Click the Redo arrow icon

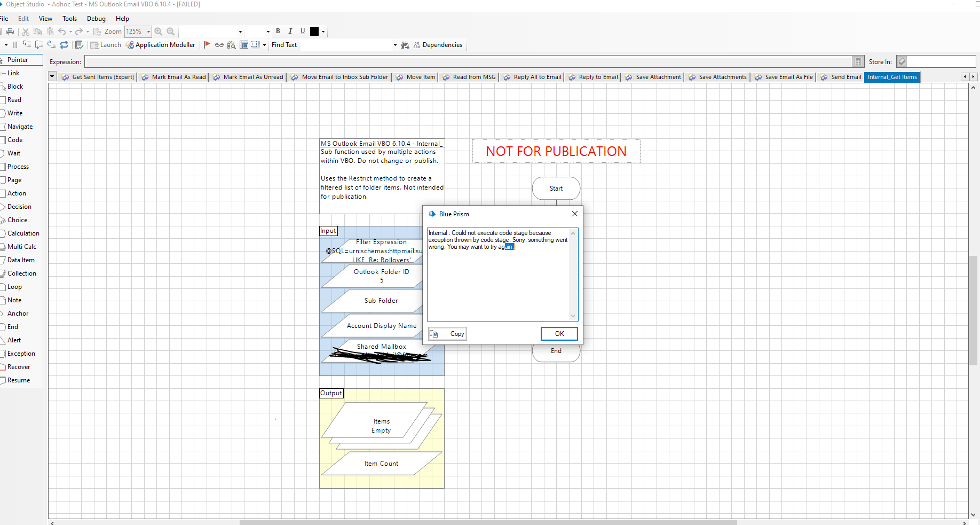pyautogui.click(x=79, y=32)
